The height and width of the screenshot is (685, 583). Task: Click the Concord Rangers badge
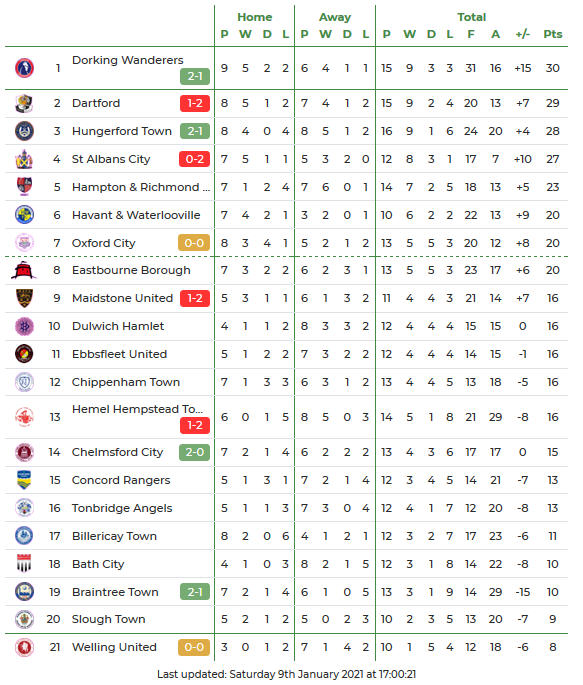[24, 480]
